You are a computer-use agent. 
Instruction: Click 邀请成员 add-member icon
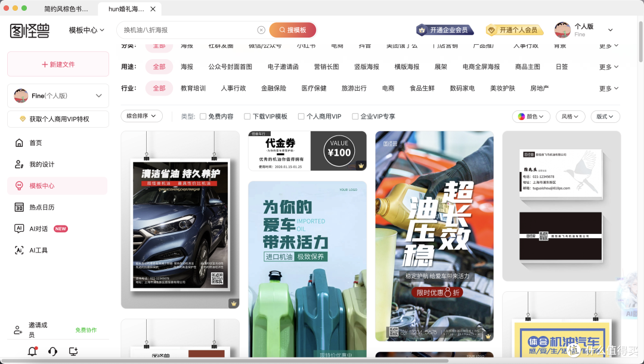coord(18,330)
